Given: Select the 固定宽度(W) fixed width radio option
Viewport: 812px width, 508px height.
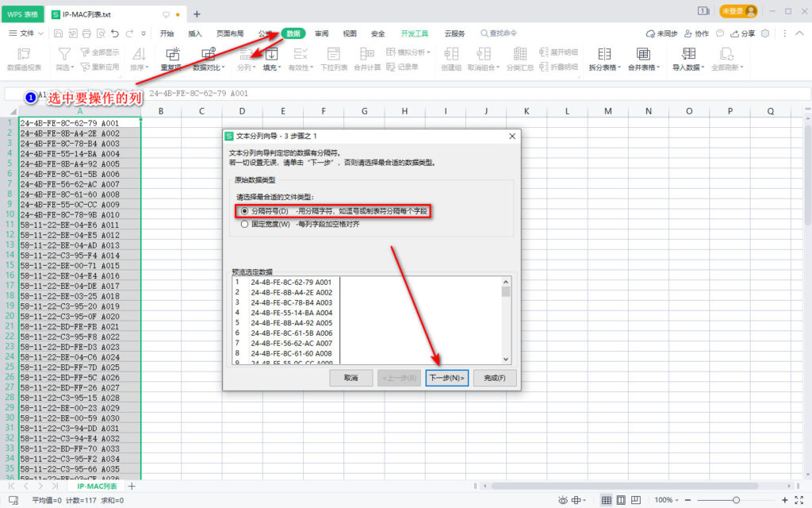Looking at the screenshot, I should tap(244, 225).
